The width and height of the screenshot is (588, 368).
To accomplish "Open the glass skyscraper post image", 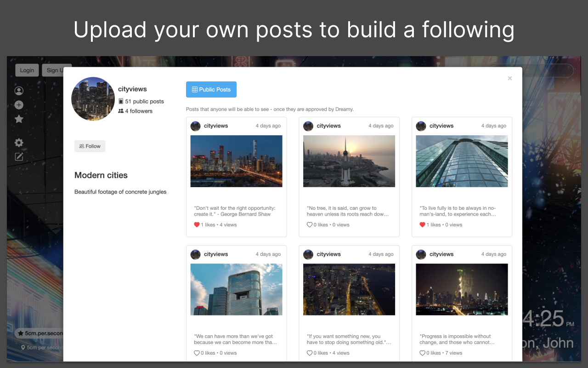I will (x=462, y=161).
